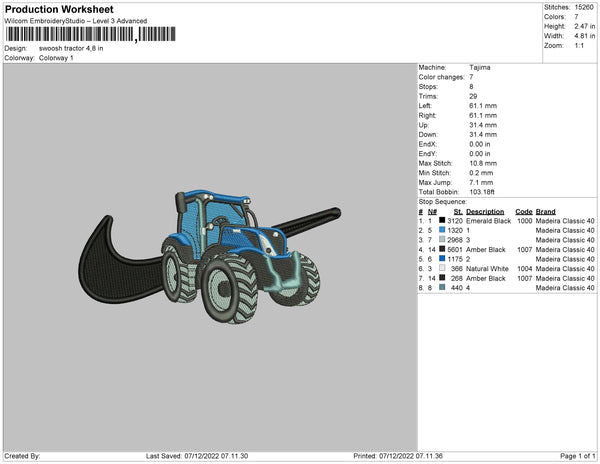Click the Trims value 29
The image size is (600, 464).
pos(473,96)
